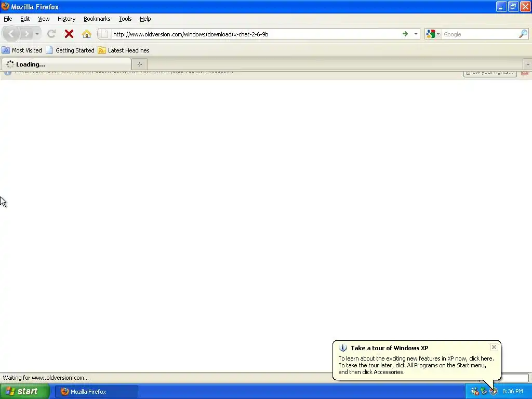Restore down the Firefox window

coord(513,6)
